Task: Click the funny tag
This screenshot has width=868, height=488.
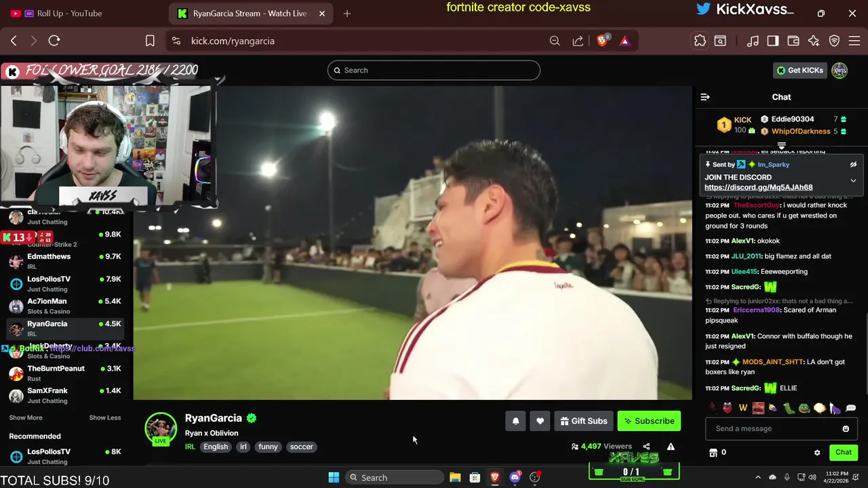Action: (x=268, y=447)
